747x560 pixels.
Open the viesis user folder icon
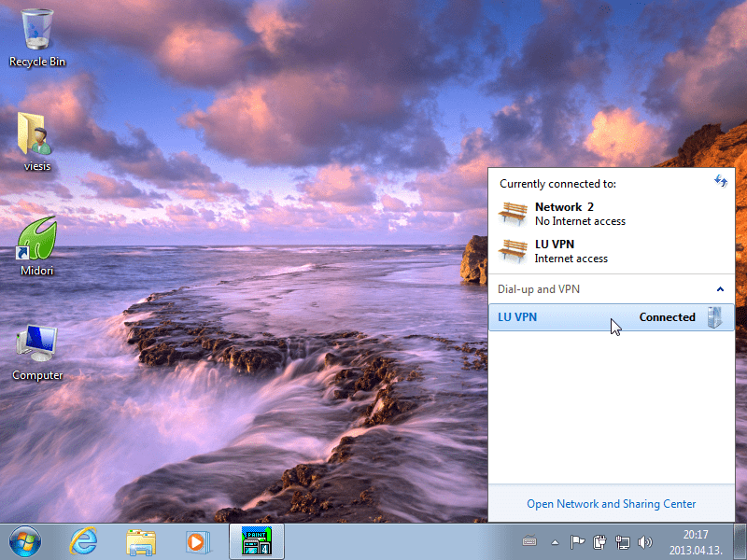(x=36, y=142)
